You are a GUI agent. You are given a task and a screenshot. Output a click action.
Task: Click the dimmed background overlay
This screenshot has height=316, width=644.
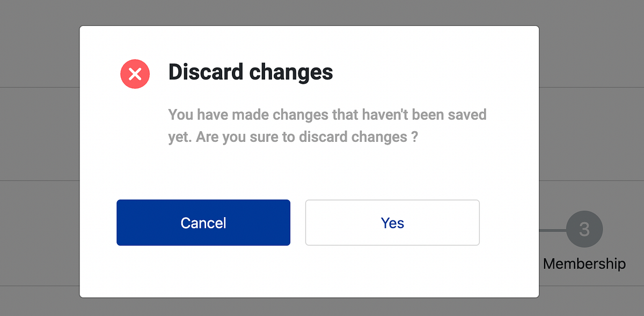(x=38, y=161)
